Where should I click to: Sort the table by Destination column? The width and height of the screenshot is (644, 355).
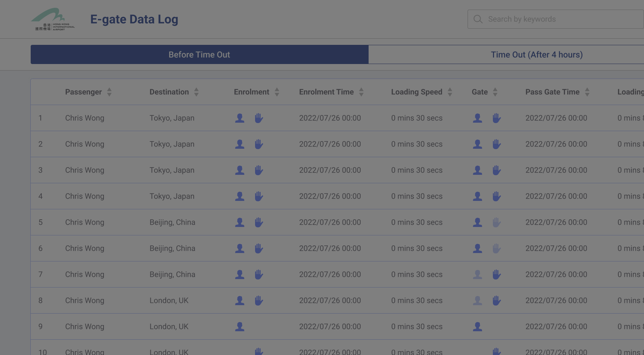click(x=196, y=92)
